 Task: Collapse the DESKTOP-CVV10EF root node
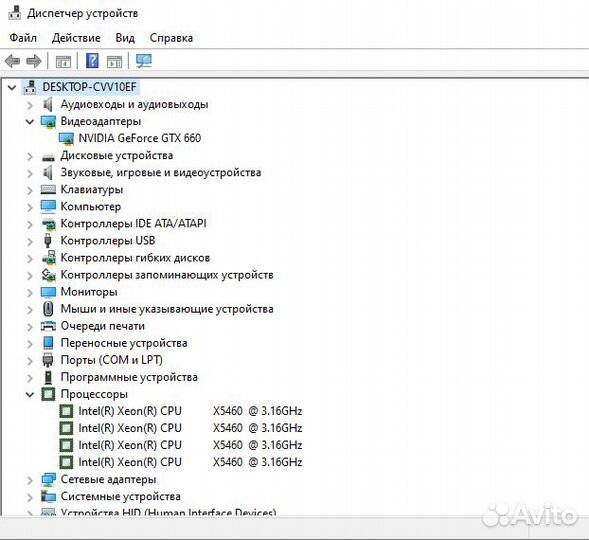[12, 88]
